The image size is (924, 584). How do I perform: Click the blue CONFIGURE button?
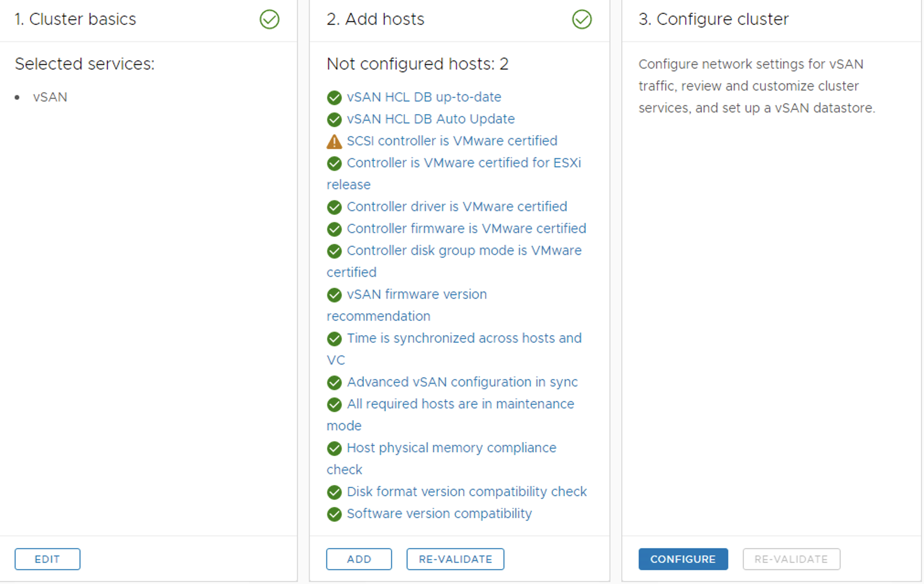click(683, 559)
